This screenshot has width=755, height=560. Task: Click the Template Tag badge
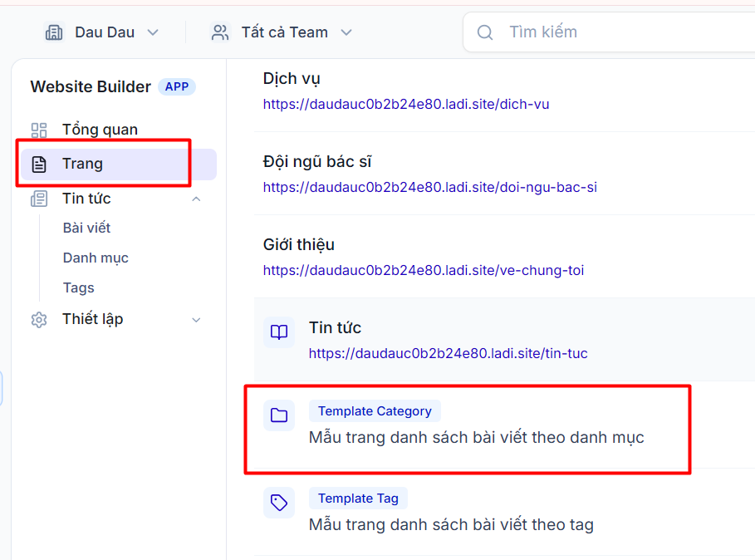click(358, 499)
